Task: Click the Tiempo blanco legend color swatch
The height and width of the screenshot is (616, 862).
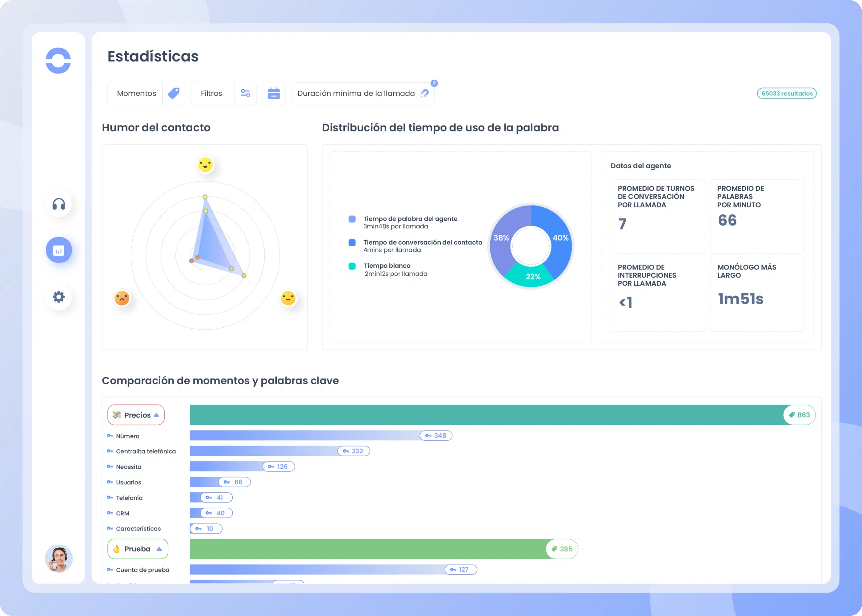Action: (x=352, y=266)
